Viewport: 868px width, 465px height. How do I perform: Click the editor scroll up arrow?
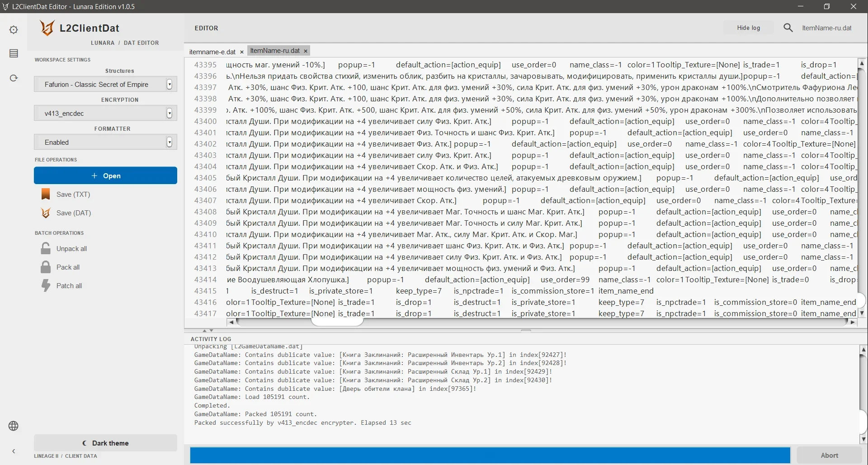[x=862, y=63]
